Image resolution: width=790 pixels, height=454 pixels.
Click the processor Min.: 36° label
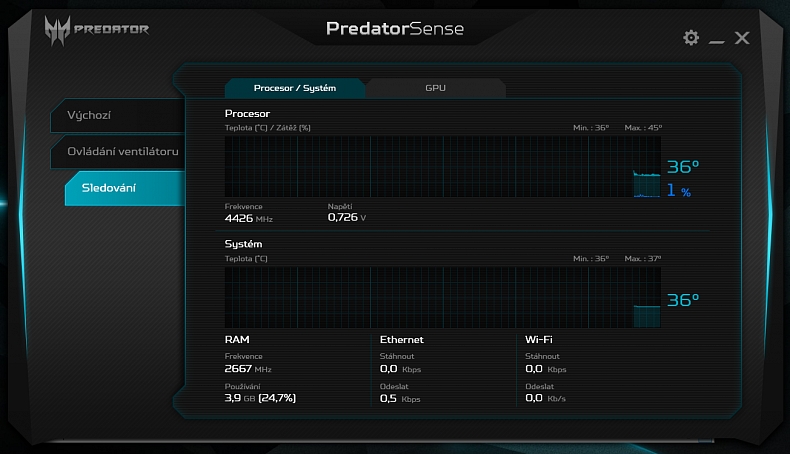tap(590, 128)
